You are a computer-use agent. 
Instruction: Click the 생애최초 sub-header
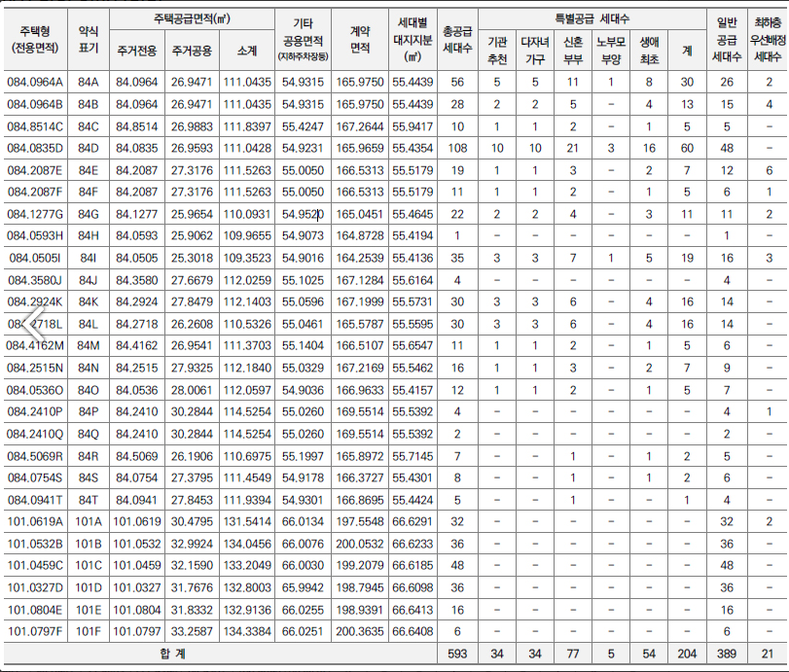coord(649,51)
